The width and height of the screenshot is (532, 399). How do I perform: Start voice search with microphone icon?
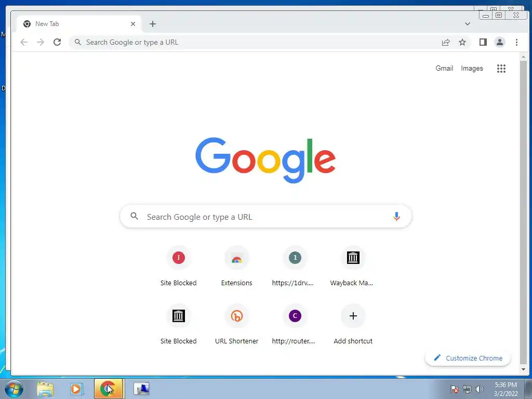[x=396, y=217]
